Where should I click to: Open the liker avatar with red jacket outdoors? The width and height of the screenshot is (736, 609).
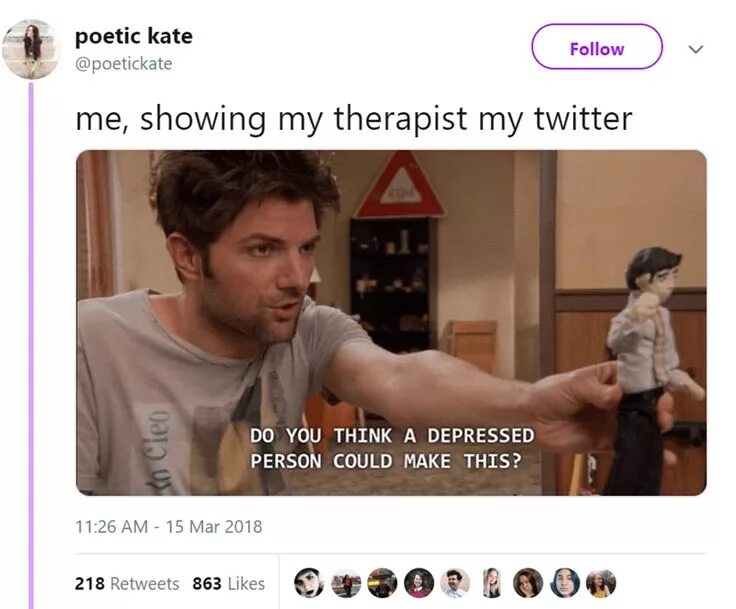346,583
